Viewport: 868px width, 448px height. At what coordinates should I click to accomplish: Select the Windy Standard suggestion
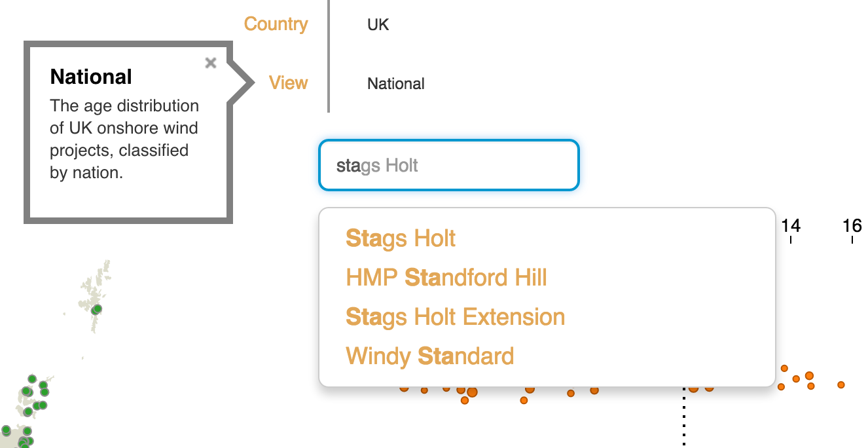(x=429, y=356)
